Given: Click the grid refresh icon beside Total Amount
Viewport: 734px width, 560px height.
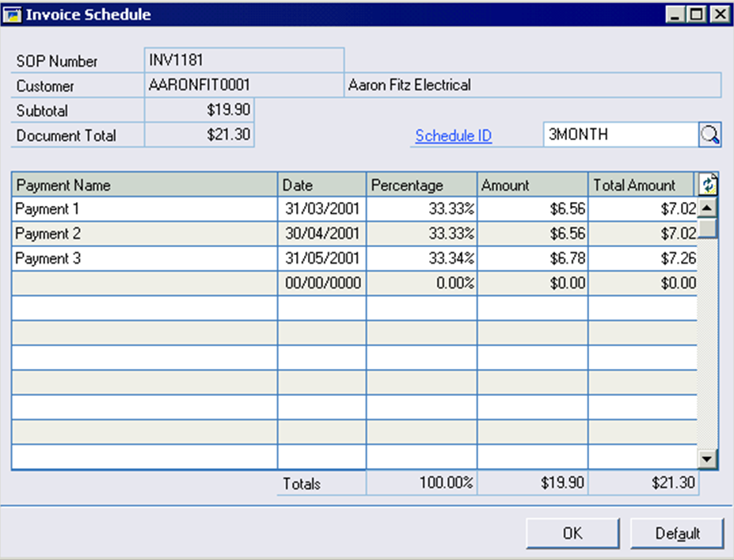Looking at the screenshot, I should coord(708,185).
